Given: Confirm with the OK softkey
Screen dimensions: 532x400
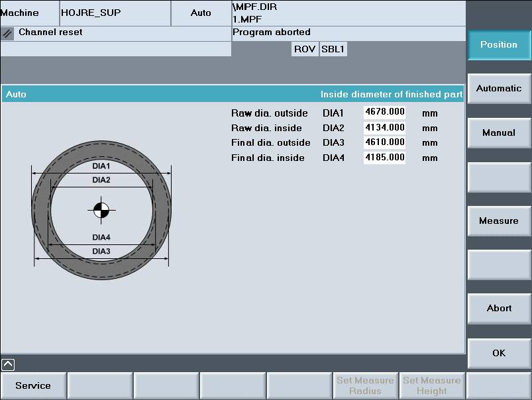Looking at the screenshot, I should [499, 353].
